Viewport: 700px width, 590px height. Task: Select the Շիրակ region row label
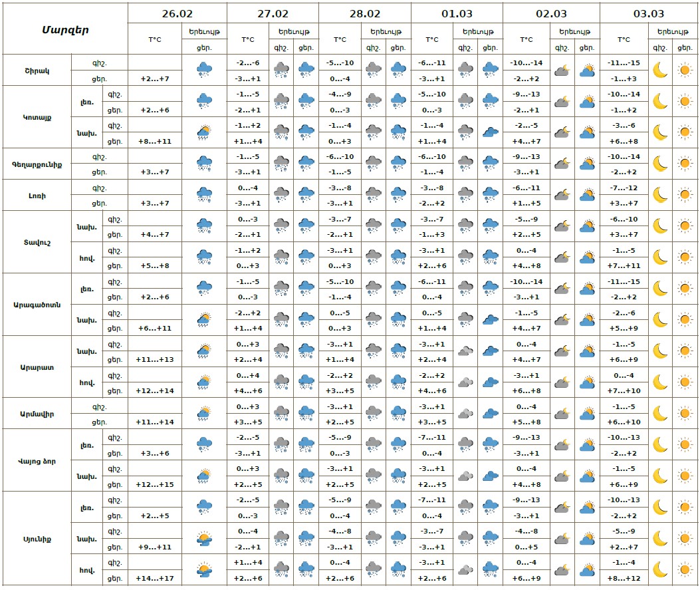[x=37, y=70]
